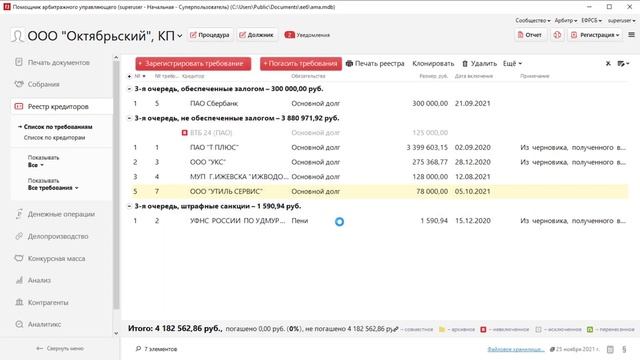Click the debtor person icon by company name
640x360 pixels.
click(x=17, y=36)
